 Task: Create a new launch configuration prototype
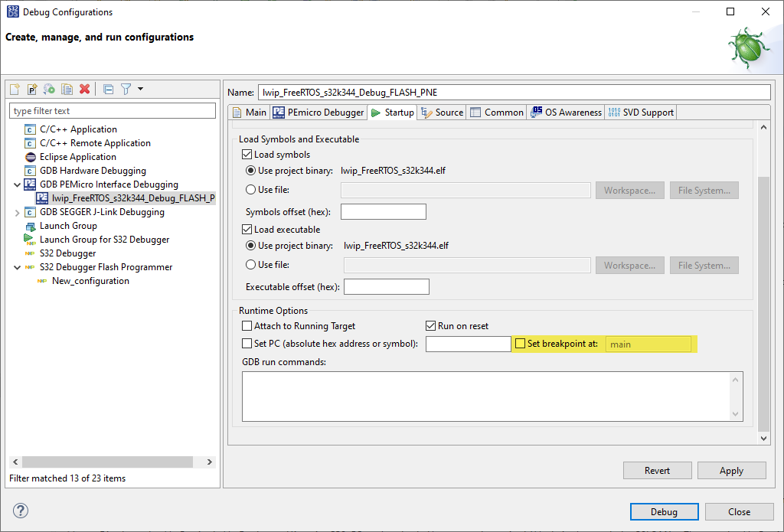tap(31, 89)
